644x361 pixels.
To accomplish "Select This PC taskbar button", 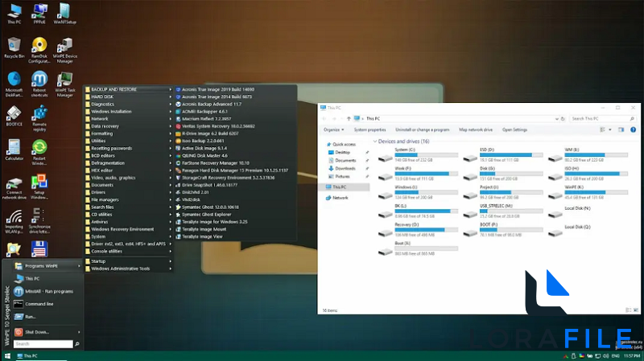I will pyautogui.click(x=40, y=356).
